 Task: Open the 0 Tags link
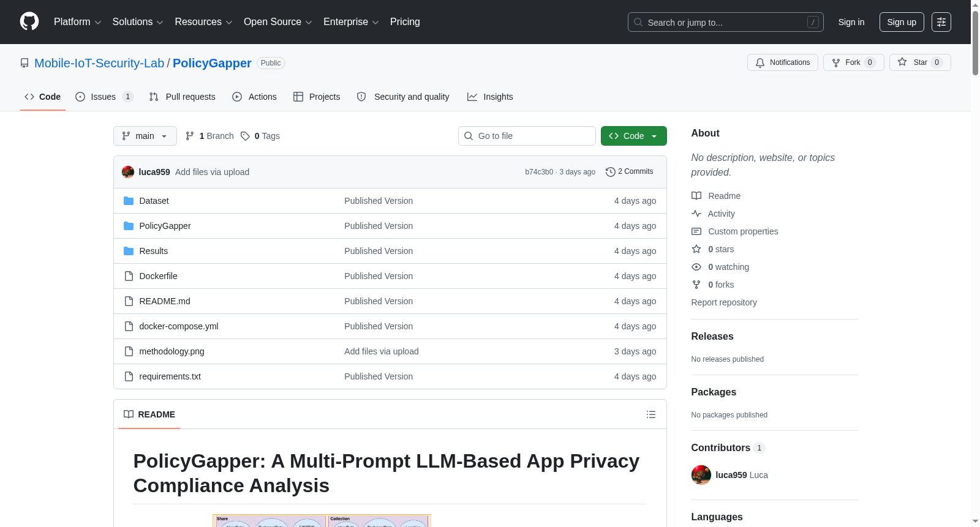click(260, 136)
